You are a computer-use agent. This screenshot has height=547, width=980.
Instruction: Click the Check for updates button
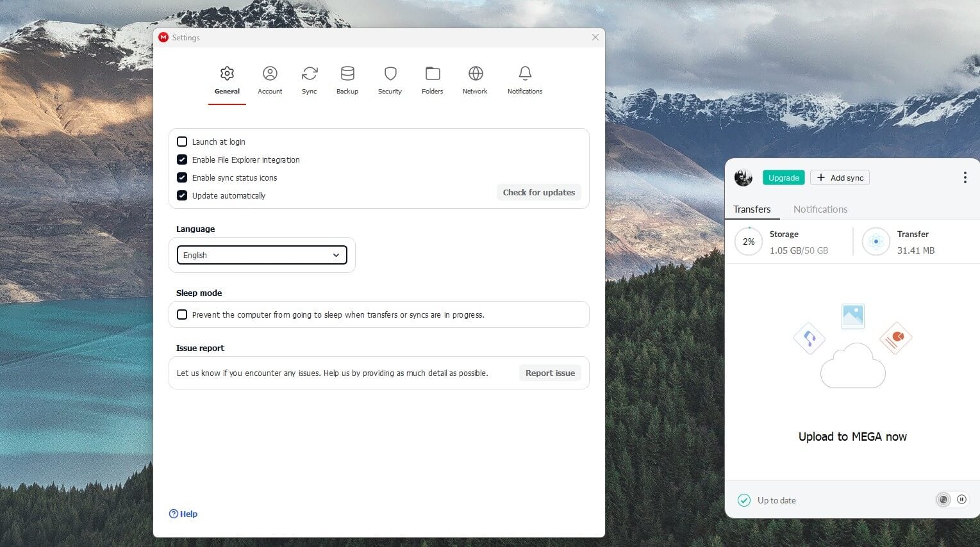[538, 192]
